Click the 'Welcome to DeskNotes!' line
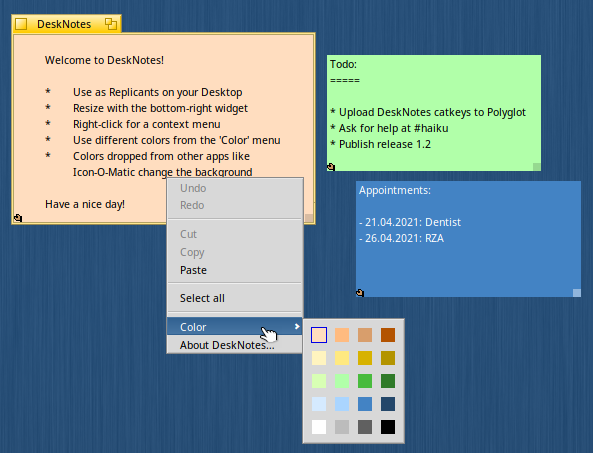593x453 pixels. 104,60
